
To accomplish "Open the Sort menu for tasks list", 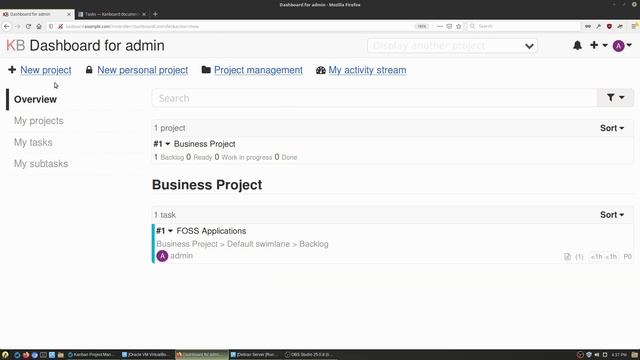I will coord(612,215).
